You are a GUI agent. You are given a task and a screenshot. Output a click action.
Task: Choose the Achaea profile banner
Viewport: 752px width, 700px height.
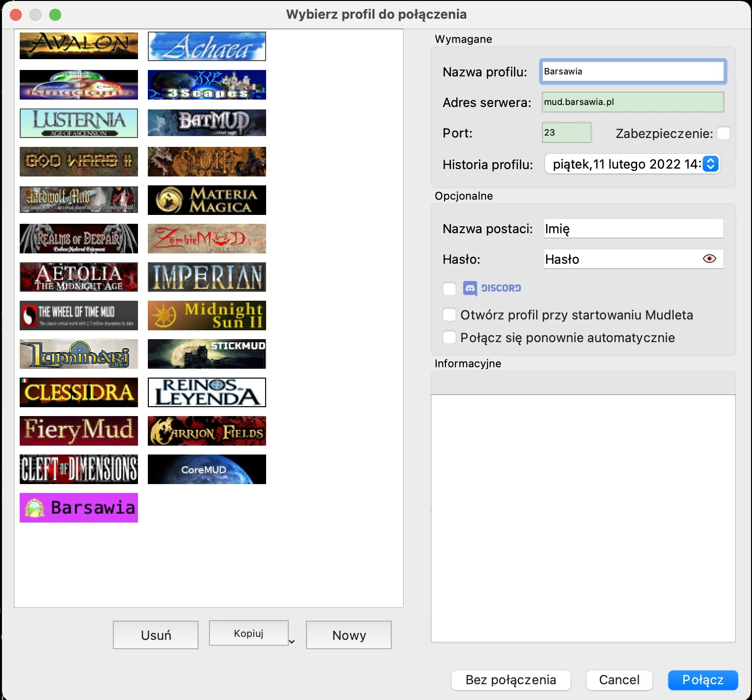(x=207, y=46)
